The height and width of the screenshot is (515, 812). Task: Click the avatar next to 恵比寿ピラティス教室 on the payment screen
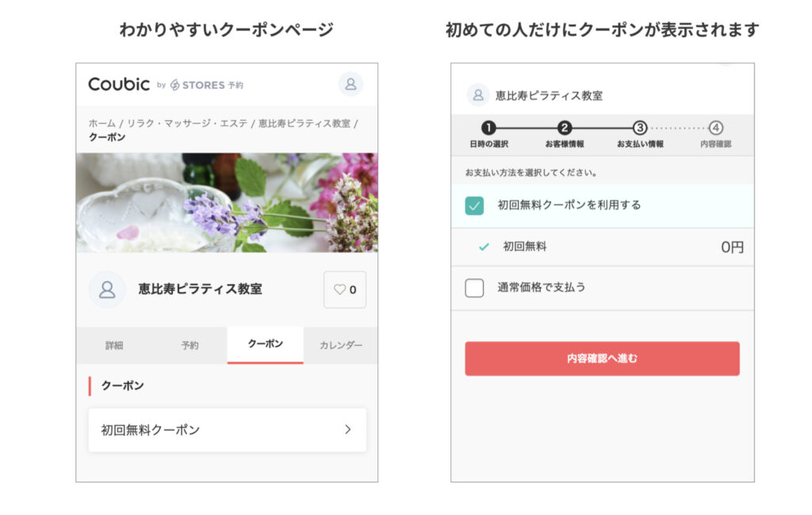point(478,95)
